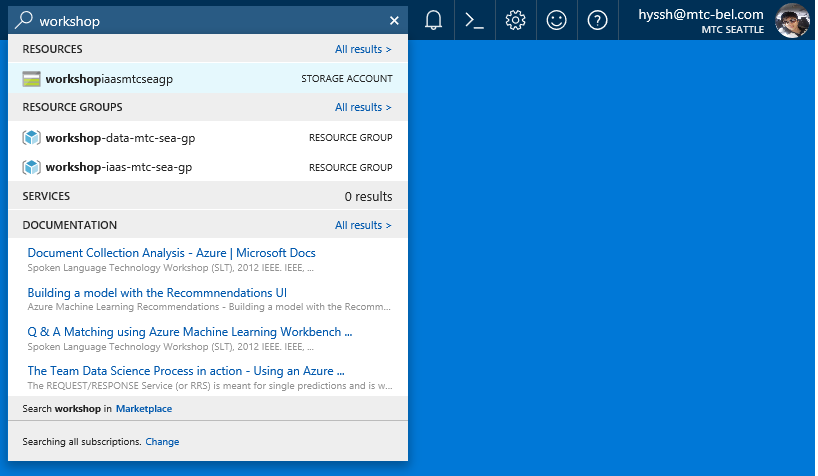The height and width of the screenshot is (476, 818).
Task: Search workshop in the Marketplace link
Action: click(x=144, y=409)
